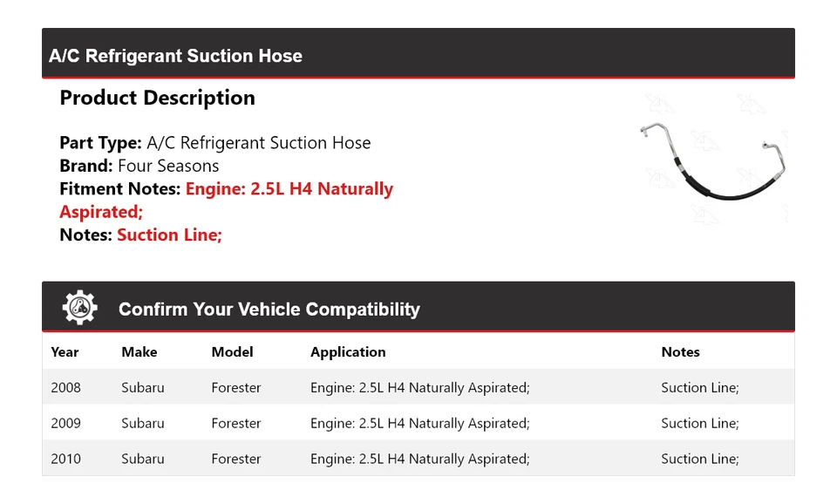This screenshot has height=504, width=837.
Task: Select the Make column header
Action: click(x=139, y=352)
